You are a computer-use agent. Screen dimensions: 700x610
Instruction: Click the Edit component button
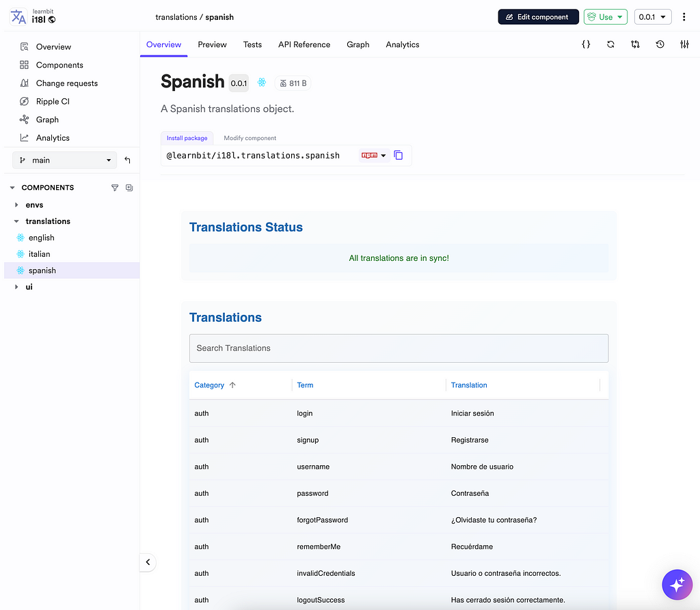point(539,17)
